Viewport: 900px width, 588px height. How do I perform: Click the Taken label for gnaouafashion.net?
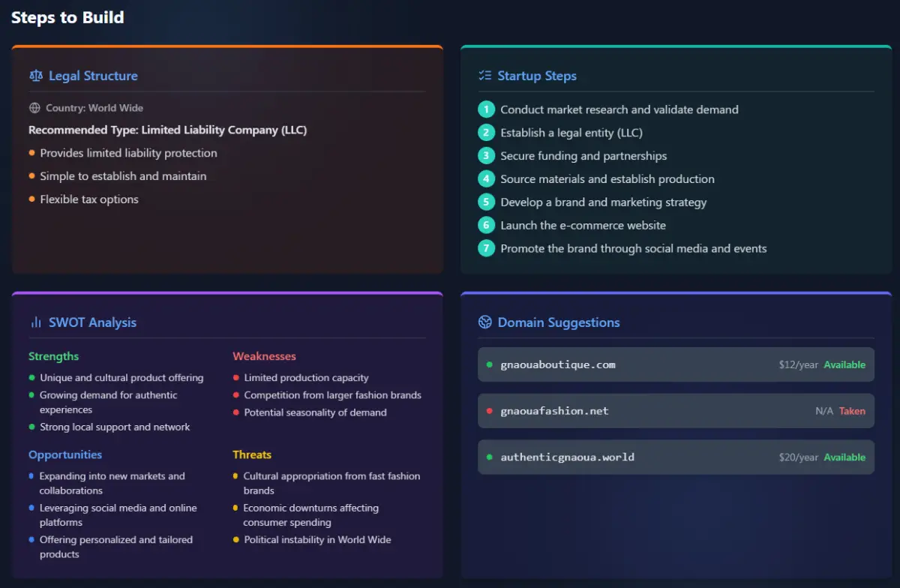pyautogui.click(x=852, y=411)
